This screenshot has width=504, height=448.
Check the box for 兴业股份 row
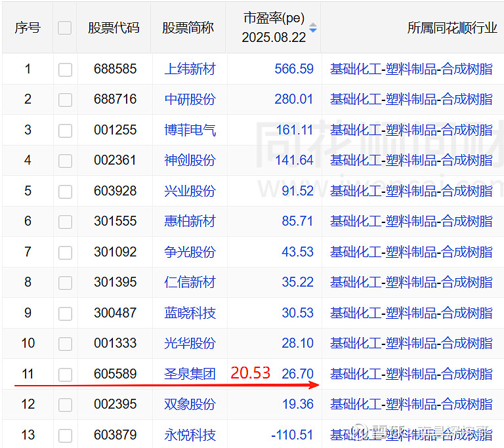pos(65,192)
